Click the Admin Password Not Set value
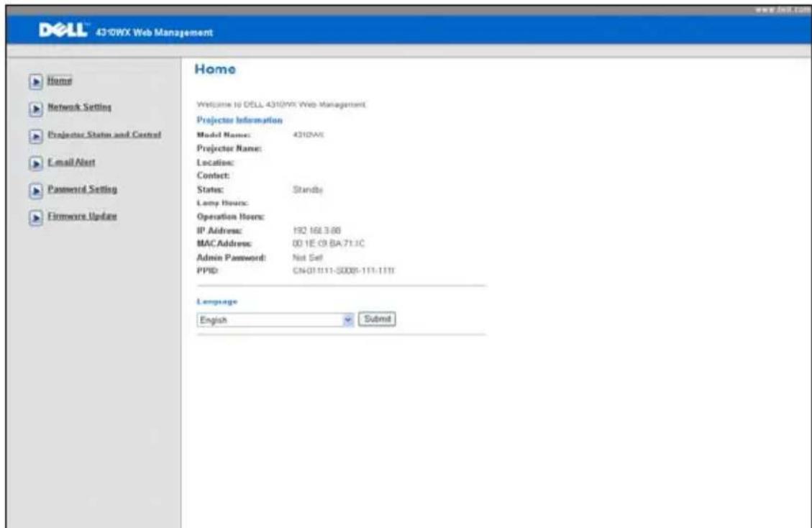 (x=308, y=258)
